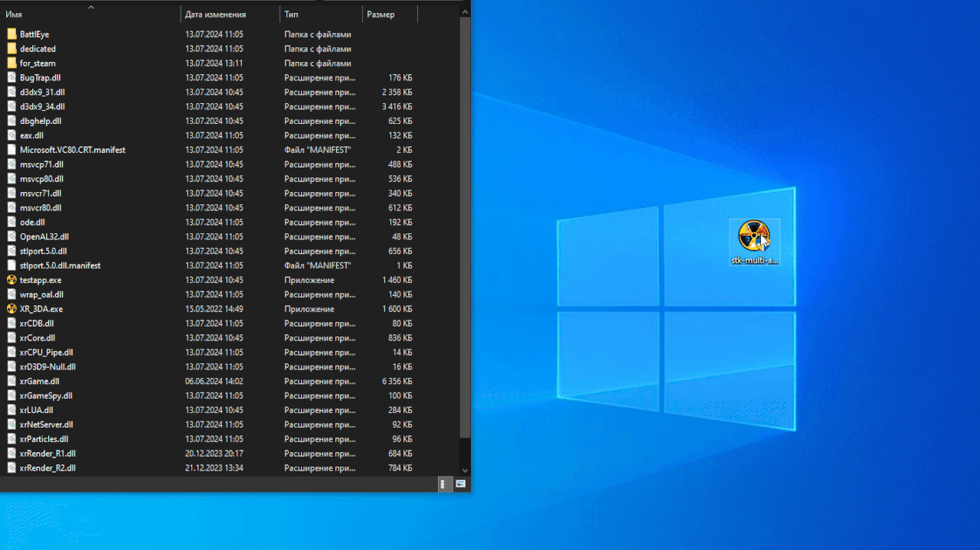Click the 6 356 КБ size value

[x=397, y=381]
